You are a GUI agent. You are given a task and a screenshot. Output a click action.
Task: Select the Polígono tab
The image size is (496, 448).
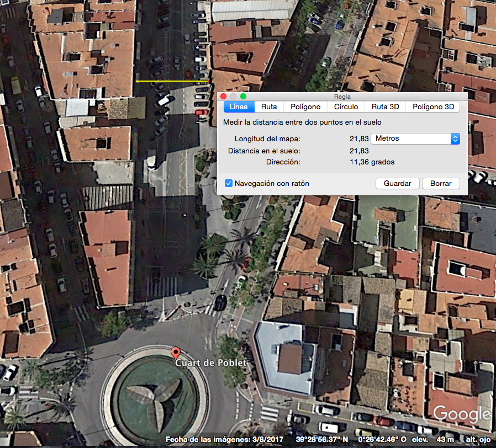(x=305, y=107)
